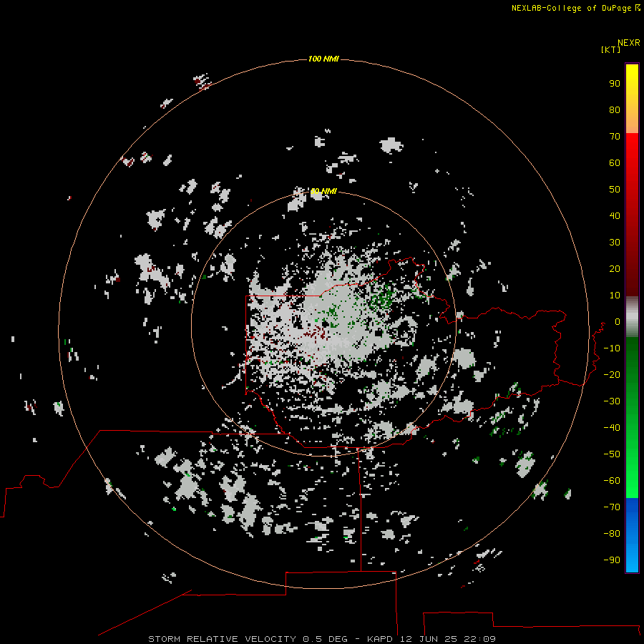Viewport: 644px width, 644px height.
Task: Click the -80 scale value
Action: [612, 534]
